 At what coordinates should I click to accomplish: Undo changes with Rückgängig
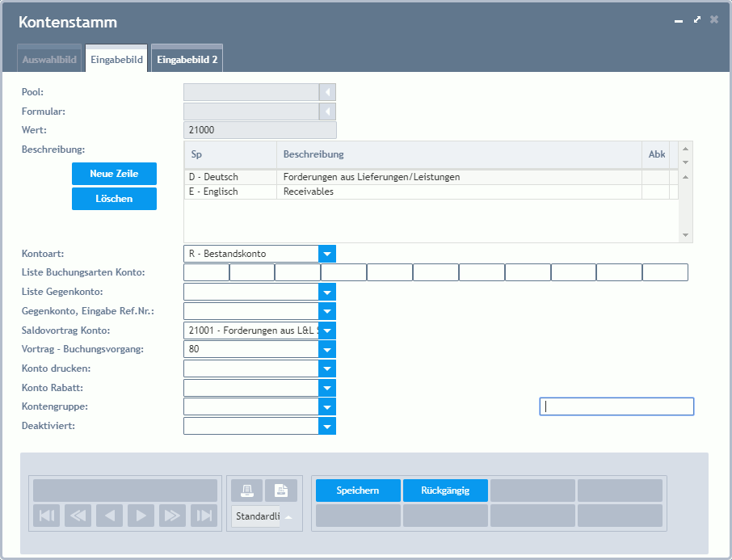point(445,491)
